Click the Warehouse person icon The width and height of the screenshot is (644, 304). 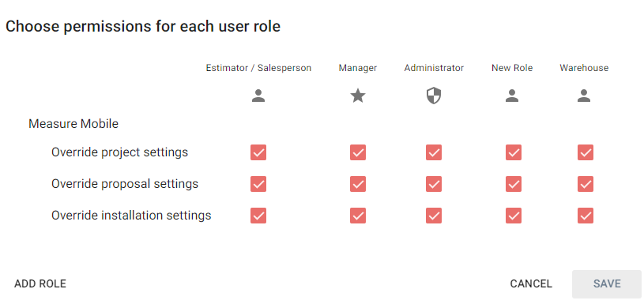584,96
